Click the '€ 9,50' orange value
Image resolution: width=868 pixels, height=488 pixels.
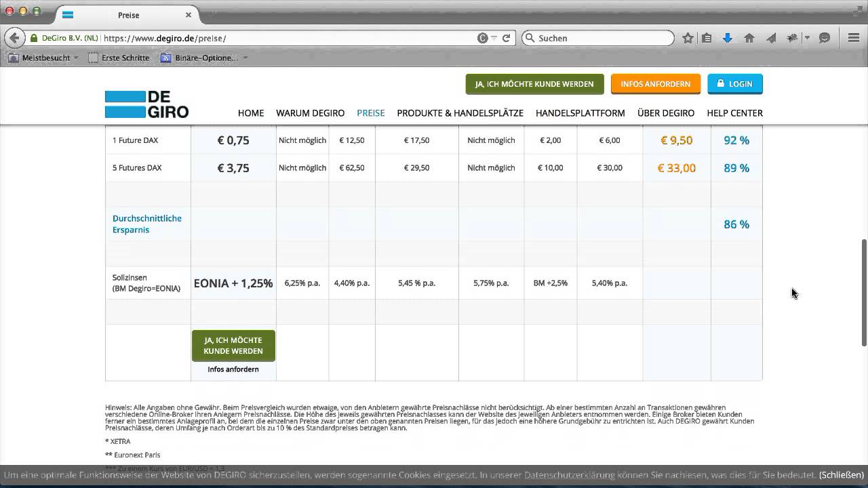[x=677, y=140]
